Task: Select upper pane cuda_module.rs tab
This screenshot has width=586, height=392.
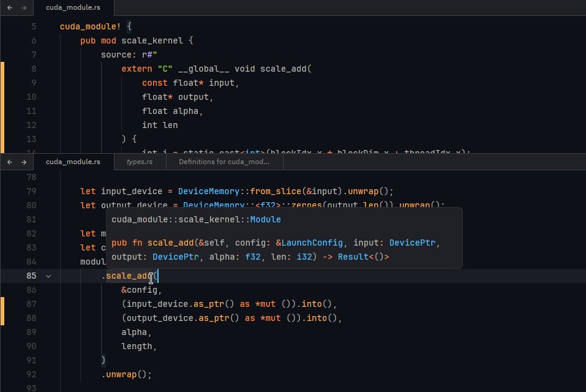Action: [x=73, y=7]
